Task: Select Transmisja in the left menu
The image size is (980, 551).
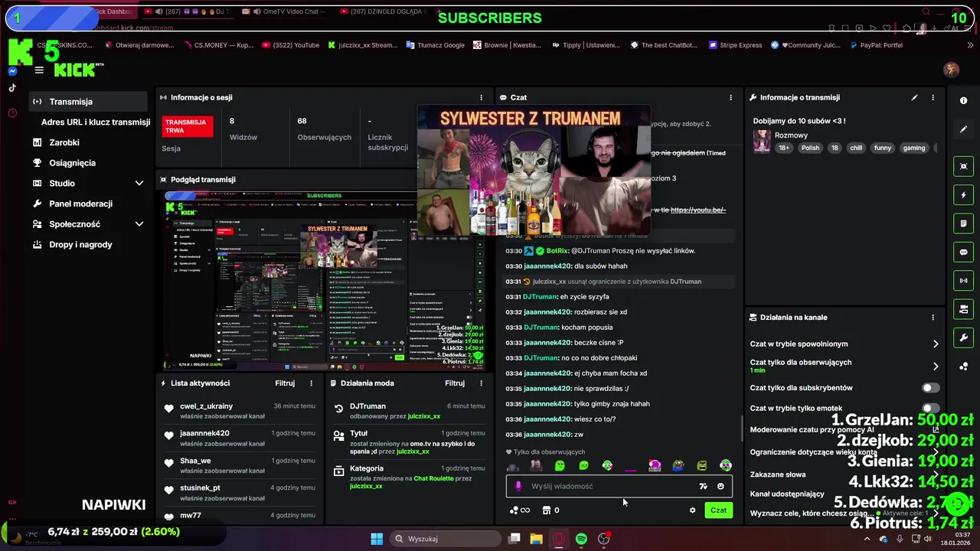Action: [89, 102]
